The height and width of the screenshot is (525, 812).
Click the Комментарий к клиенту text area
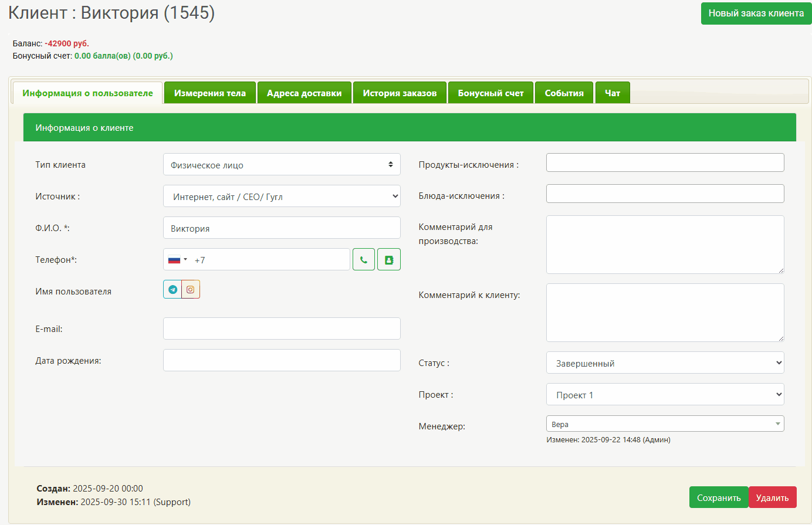(x=665, y=313)
